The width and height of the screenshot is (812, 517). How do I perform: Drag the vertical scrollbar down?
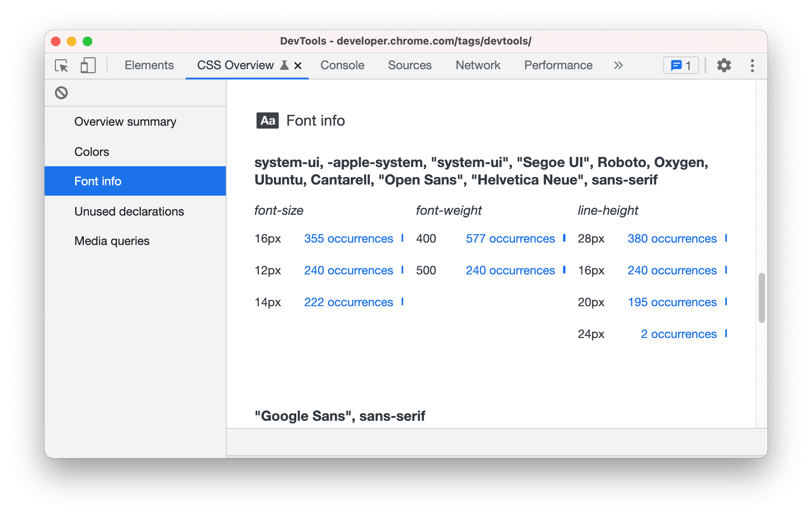[x=756, y=279]
